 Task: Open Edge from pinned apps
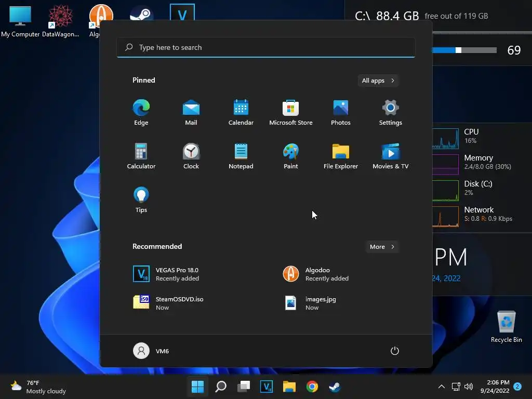point(141,113)
